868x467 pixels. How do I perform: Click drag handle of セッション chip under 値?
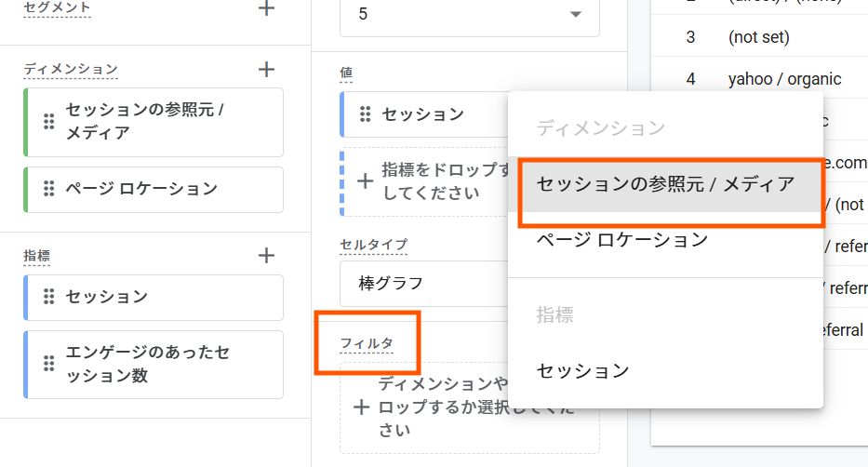(x=366, y=114)
